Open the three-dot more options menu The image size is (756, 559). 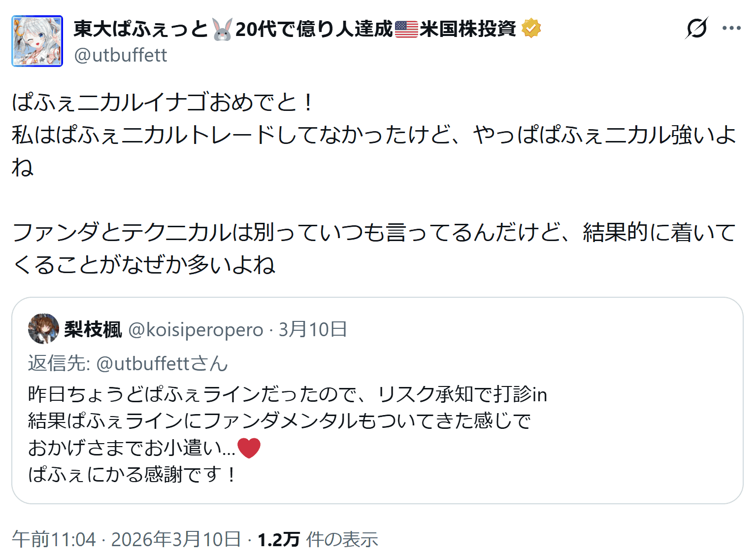click(x=731, y=28)
